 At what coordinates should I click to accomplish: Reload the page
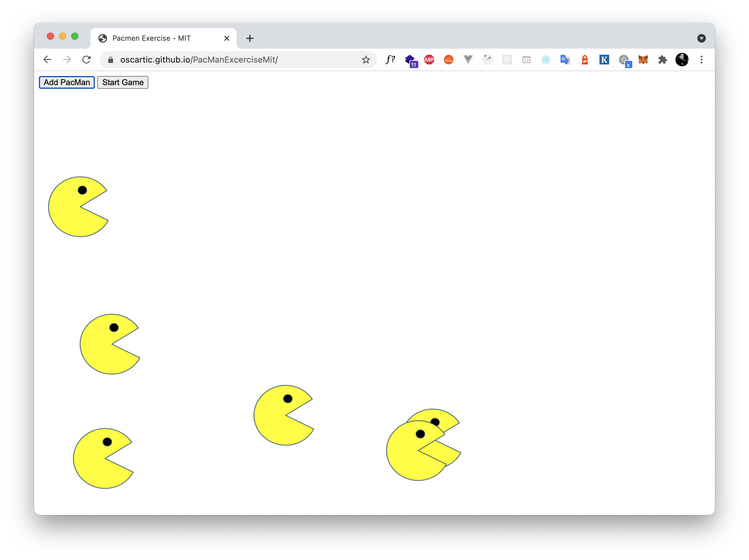point(86,60)
